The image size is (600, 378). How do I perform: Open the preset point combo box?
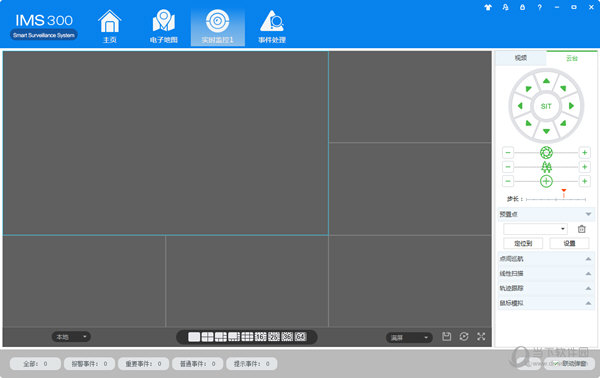(x=535, y=229)
